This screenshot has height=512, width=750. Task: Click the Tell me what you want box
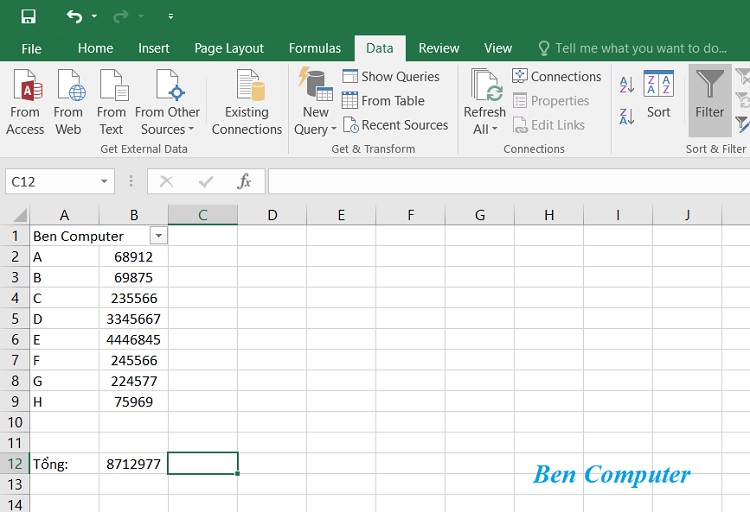632,48
